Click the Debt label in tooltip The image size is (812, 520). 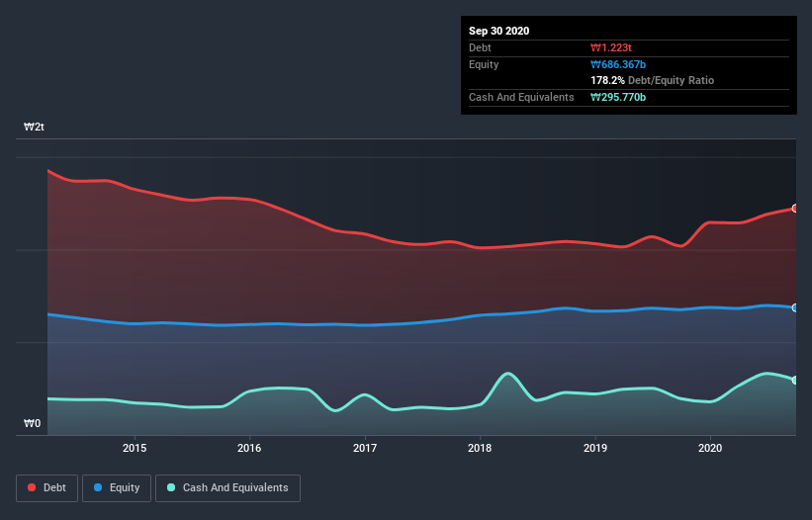tap(480, 47)
